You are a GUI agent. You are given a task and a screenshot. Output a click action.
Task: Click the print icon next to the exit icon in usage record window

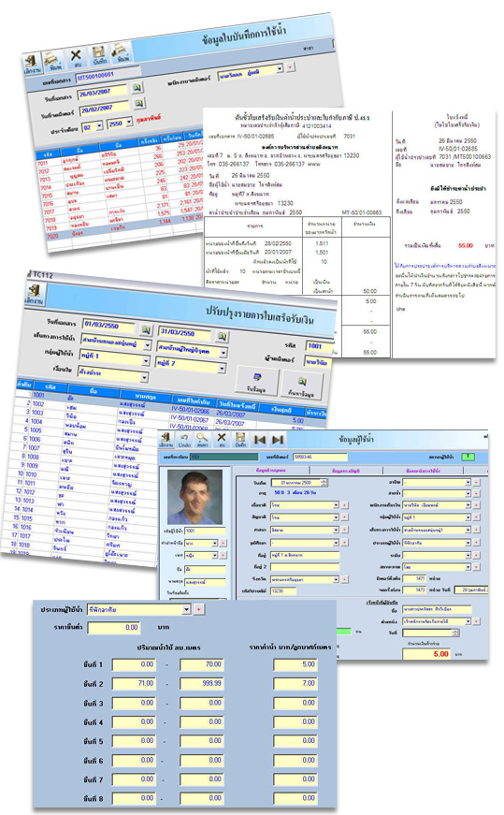(53, 62)
